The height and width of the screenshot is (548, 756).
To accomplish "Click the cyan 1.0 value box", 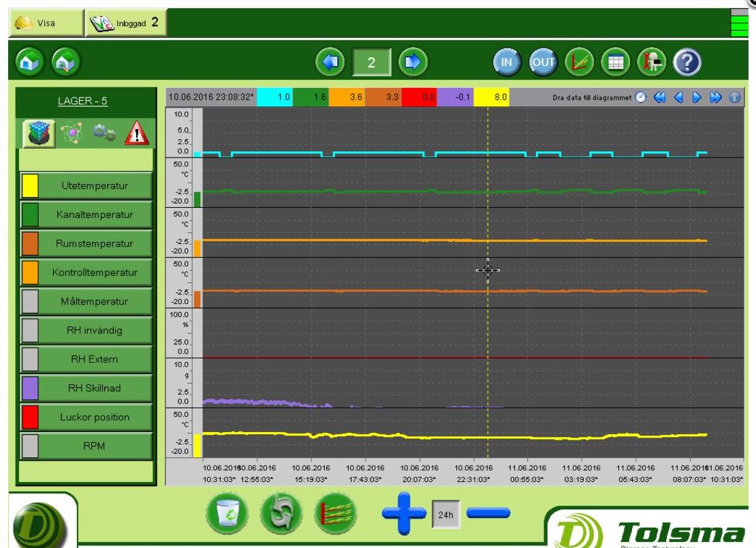I will tap(275, 97).
